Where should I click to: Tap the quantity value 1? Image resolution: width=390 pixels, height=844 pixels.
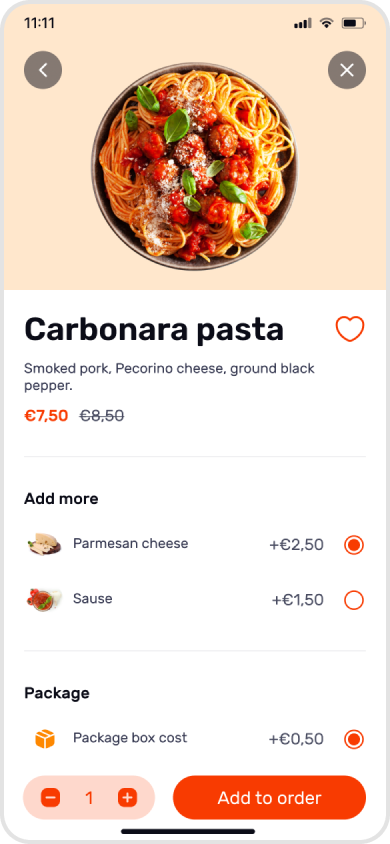click(x=89, y=798)
